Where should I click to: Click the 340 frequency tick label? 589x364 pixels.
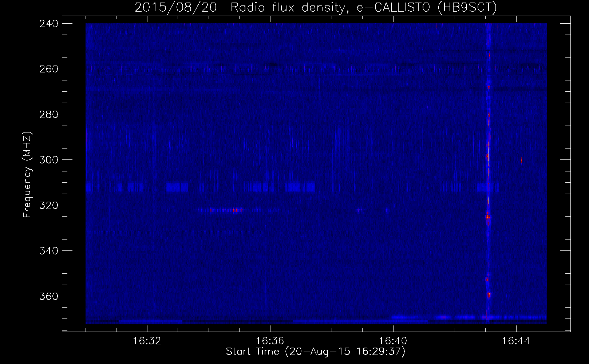(x=48, y=250)
